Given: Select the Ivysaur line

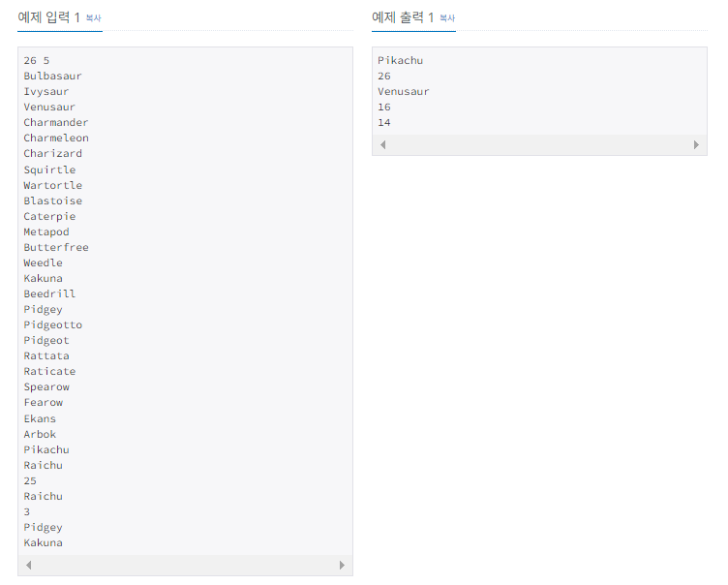Looking at the screenshot, I should click(46, 92).
